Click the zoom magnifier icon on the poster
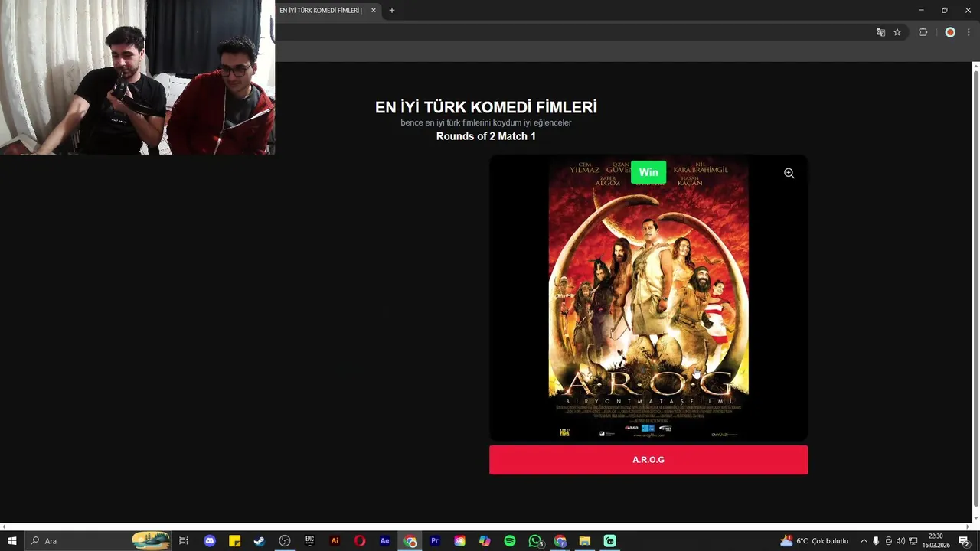Viewport: 980px width, 551px height. pos(789,174)
